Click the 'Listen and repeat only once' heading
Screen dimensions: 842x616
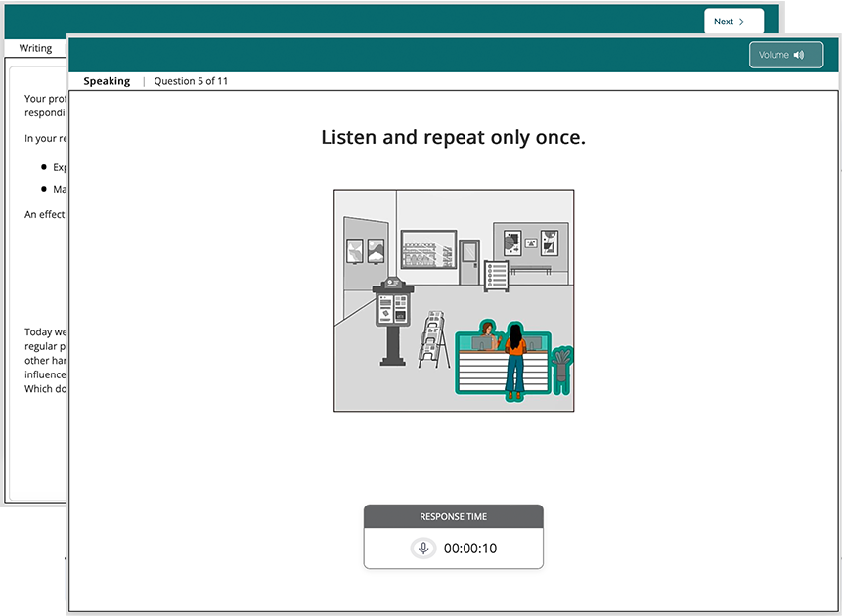[x=453, y=137]
